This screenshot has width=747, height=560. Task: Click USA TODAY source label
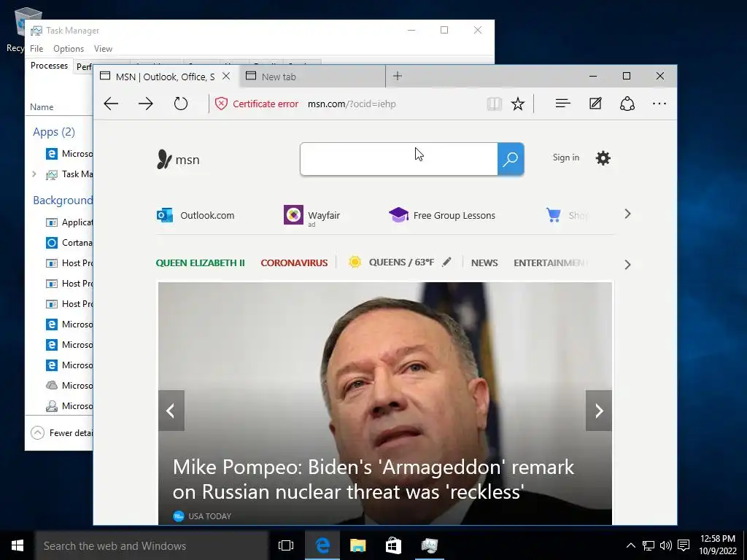[x=209, y=516]
